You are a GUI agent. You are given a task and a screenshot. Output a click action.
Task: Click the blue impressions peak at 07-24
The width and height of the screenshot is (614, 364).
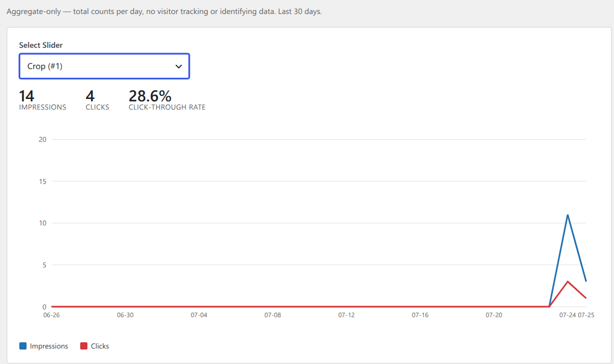tap(568, 215)
